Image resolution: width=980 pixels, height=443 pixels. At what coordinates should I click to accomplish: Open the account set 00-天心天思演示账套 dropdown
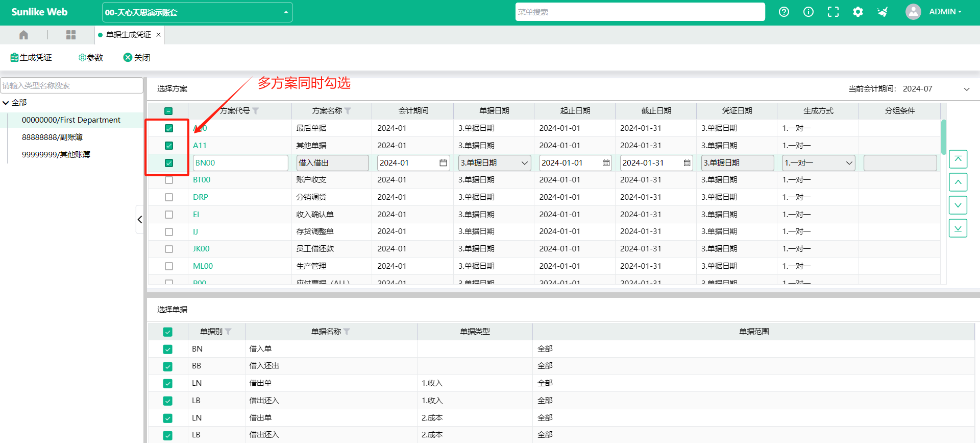tap(197, 12)
